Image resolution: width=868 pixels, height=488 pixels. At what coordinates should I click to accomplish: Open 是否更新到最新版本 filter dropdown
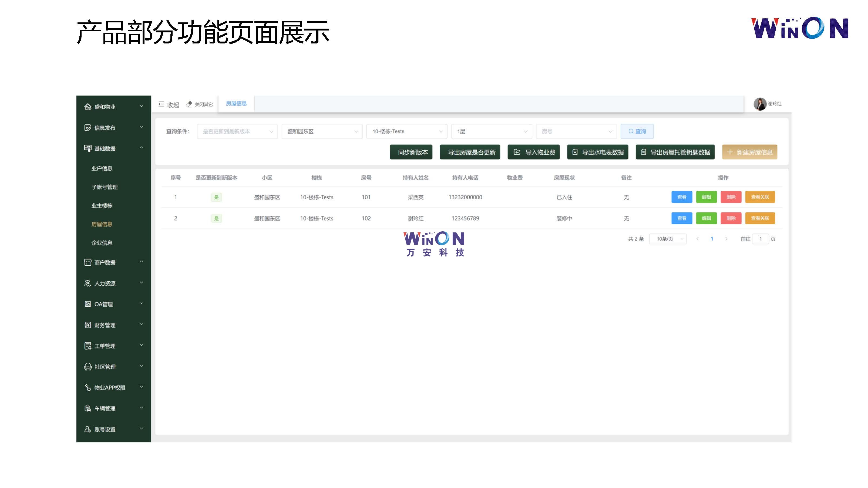237,131
